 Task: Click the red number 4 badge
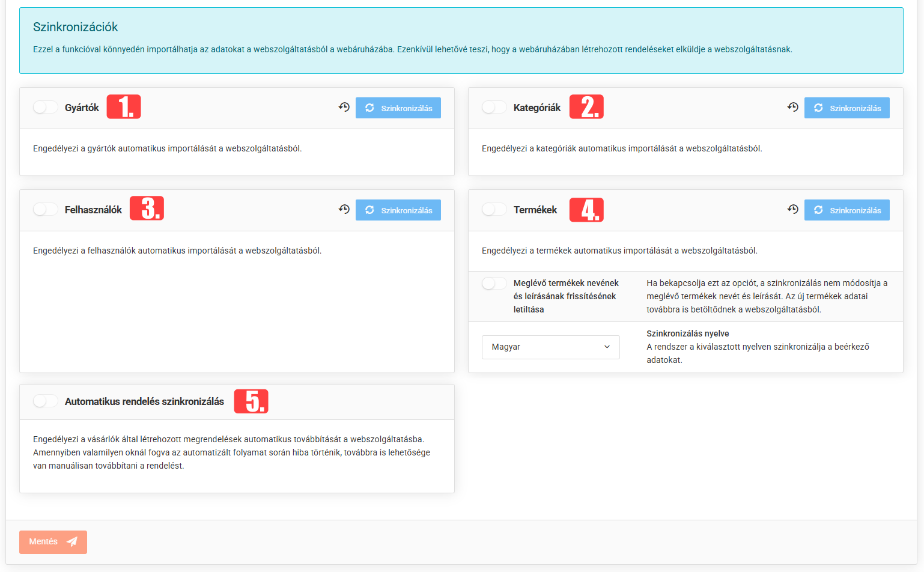pyautogui.click(x=586, y=210)
